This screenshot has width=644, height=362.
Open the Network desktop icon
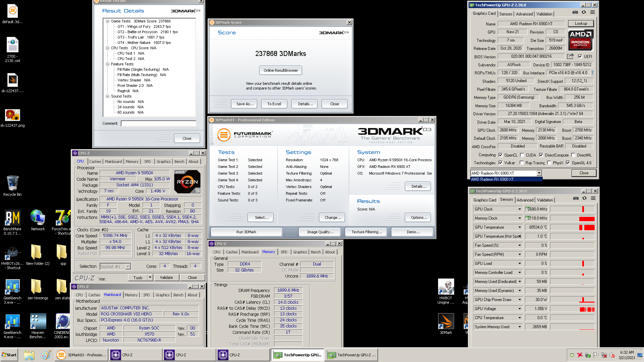[x=38, y=220]
